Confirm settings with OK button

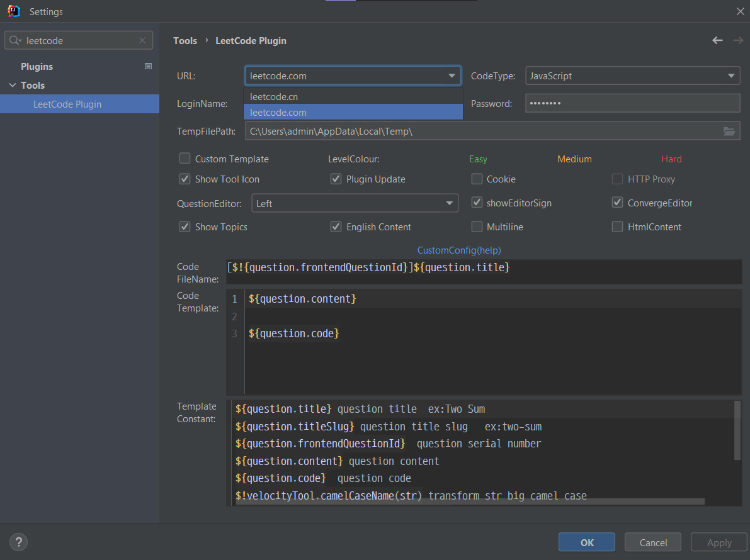click(587, 542)
